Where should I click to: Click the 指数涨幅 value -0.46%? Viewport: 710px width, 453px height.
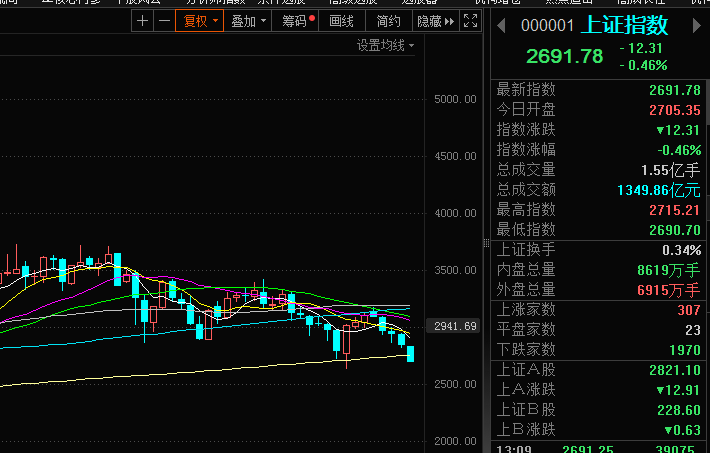point(679,150)
